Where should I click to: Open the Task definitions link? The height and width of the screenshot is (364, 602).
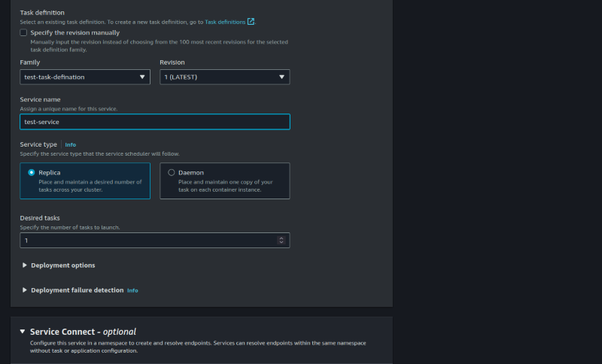[225, 22]
